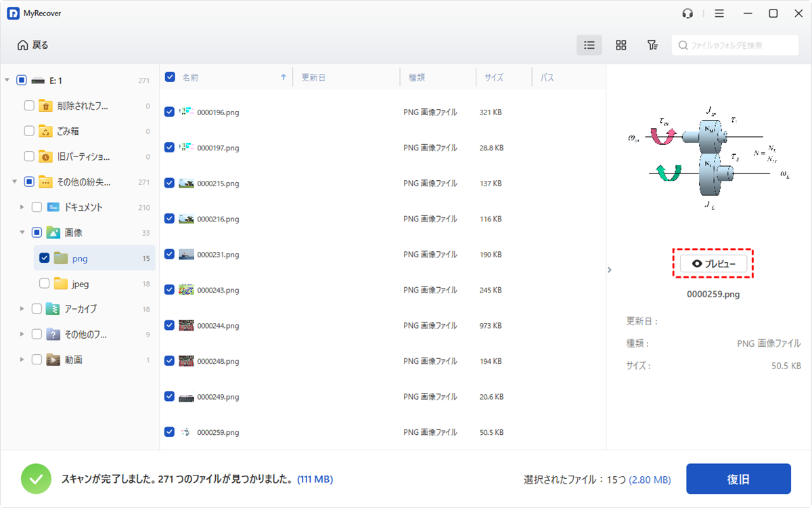
Task: Click the 動画 video folder icon
Action: point(53,360)
